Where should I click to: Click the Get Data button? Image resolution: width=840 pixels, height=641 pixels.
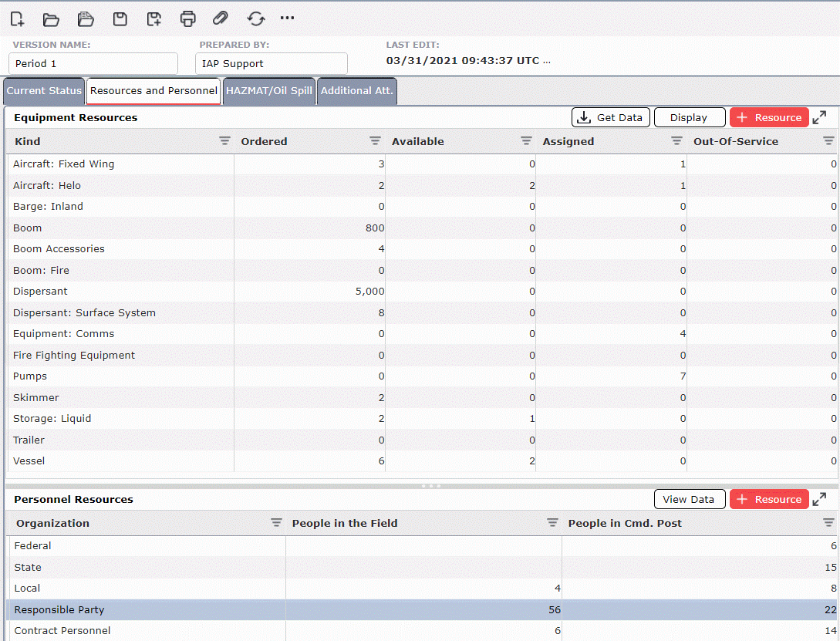tap(610, 117)
